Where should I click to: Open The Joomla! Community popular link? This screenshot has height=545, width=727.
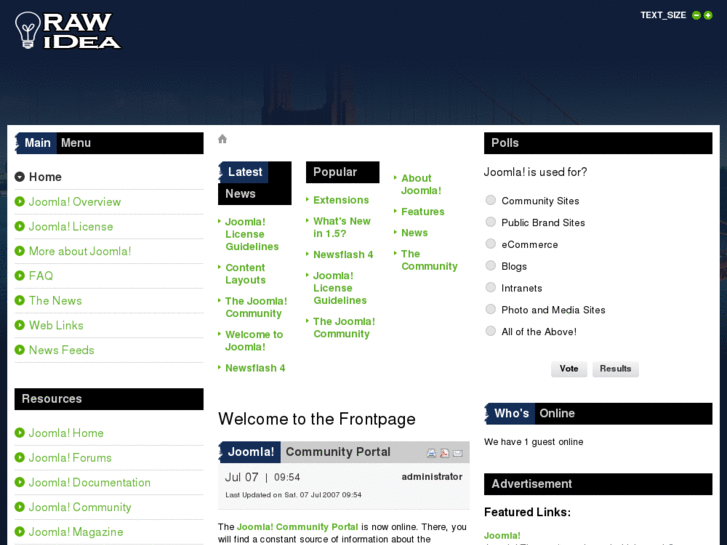[344, 327]
